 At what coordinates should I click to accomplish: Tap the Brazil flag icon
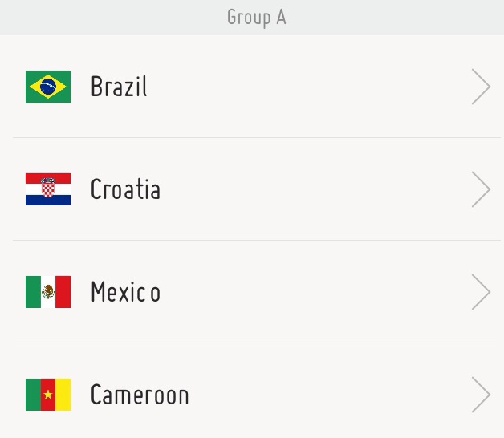[x=48, y=87]
